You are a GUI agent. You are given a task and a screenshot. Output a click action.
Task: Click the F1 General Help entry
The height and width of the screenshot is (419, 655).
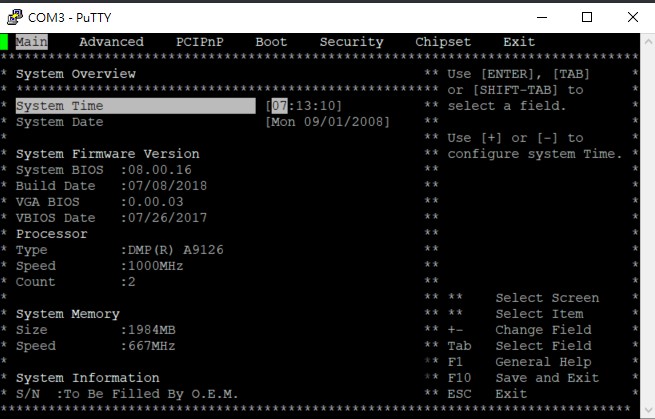click(x=520, y=362)
